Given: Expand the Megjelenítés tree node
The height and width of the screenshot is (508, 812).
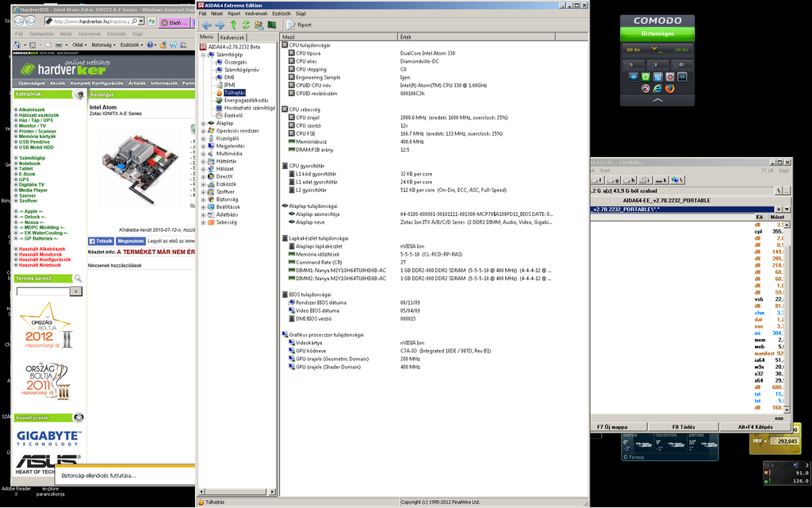Looking at the screenshot, I should point(203,146).
